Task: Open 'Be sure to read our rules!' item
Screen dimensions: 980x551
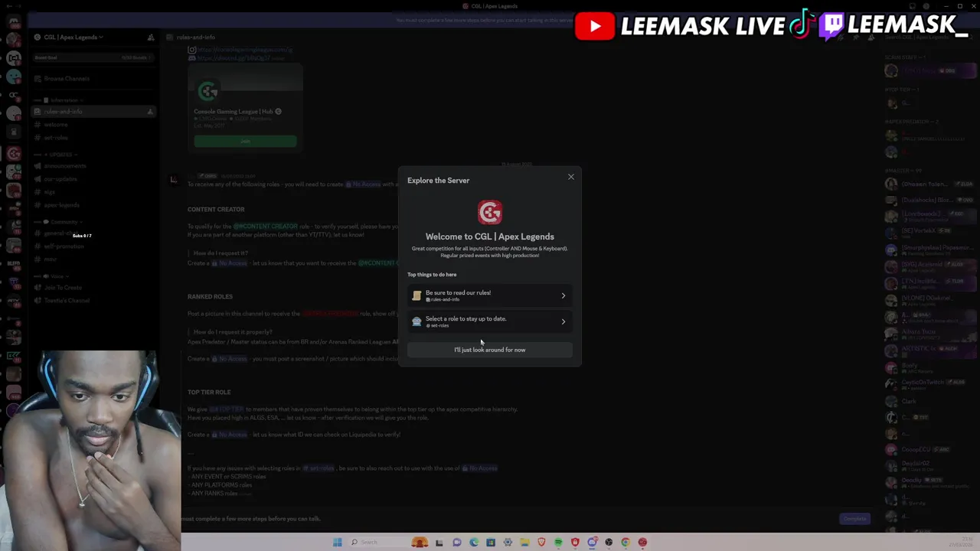Action: (x=490, y=295)
